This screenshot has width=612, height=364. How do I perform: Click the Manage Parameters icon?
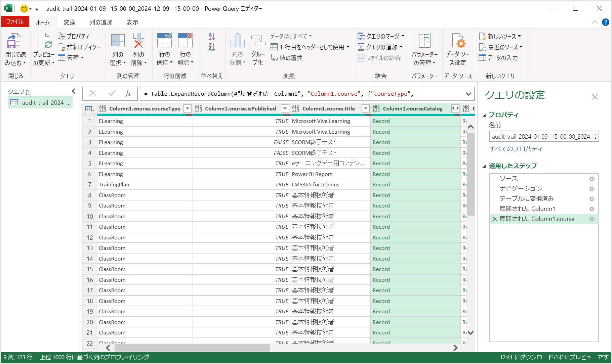pos(424,41)
